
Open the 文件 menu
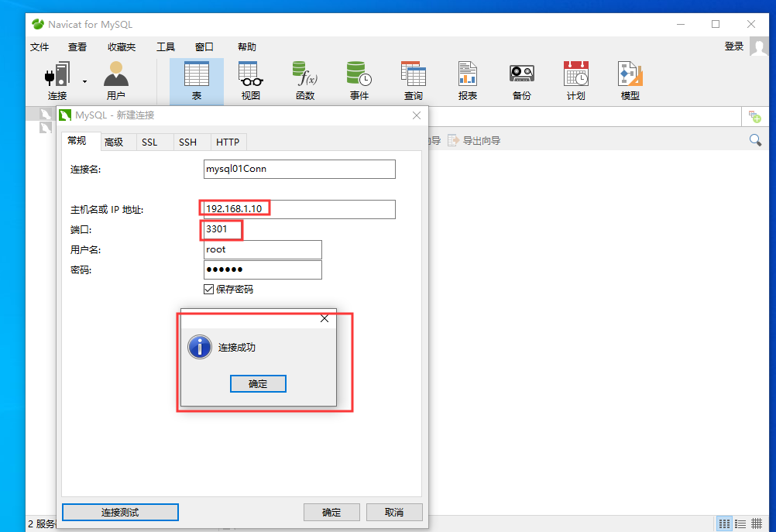39,47
